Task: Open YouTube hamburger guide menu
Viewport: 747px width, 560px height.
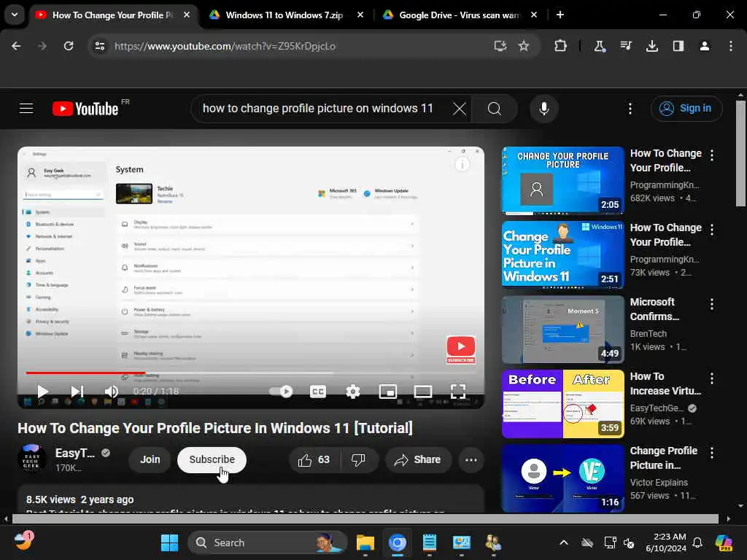Action: (x=26, y=109)
